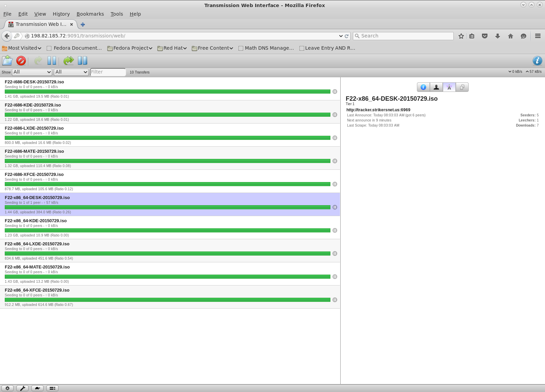The width and height of the screenshot is (545, 392).
Task: Click the tracker.strikersnet.us:6969 tracker URL
Action: pyautogui.click(x=378, y=110)
